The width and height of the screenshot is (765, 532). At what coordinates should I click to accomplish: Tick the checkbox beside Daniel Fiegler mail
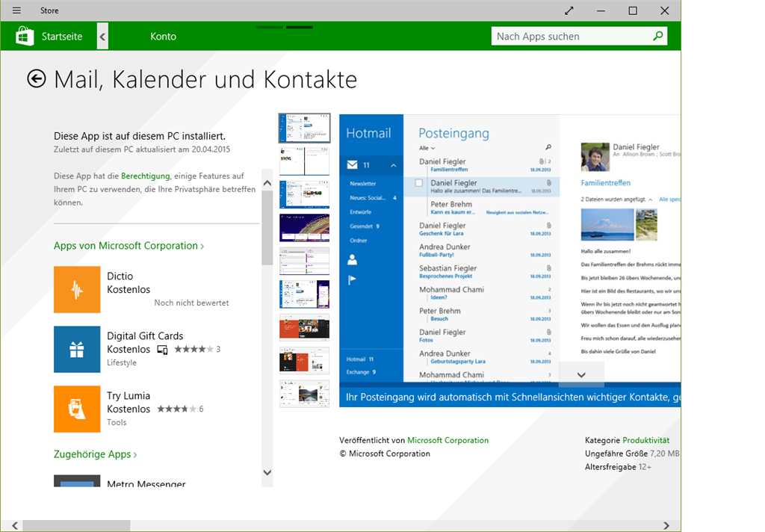pyautogui.click(x=418, y=183)
